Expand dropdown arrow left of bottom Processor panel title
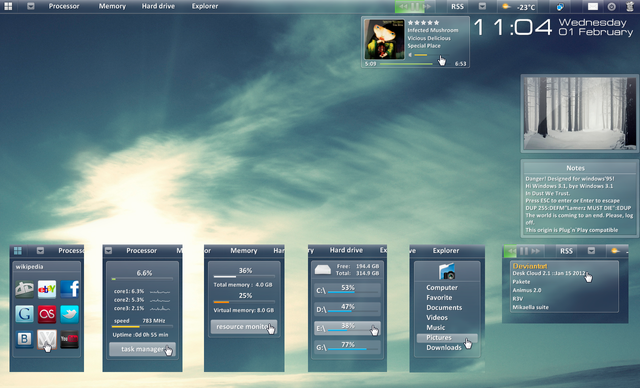Screen dimensions: 640x388 click(108, 251)
